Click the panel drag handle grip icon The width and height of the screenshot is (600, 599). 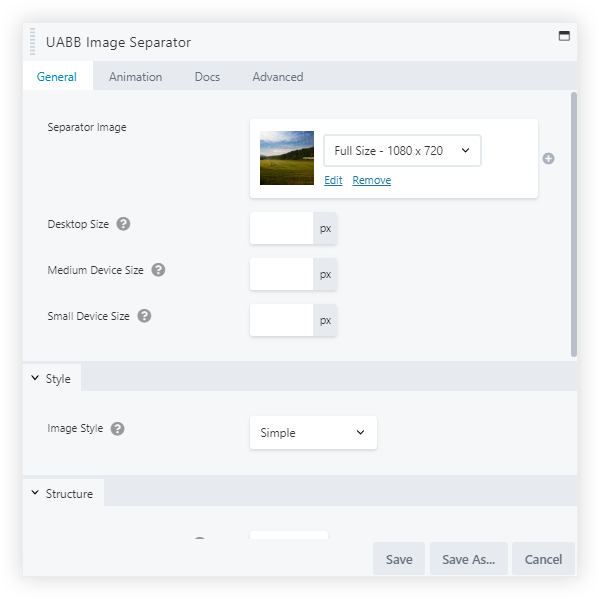pyautogui.click(x=33, y=43)
